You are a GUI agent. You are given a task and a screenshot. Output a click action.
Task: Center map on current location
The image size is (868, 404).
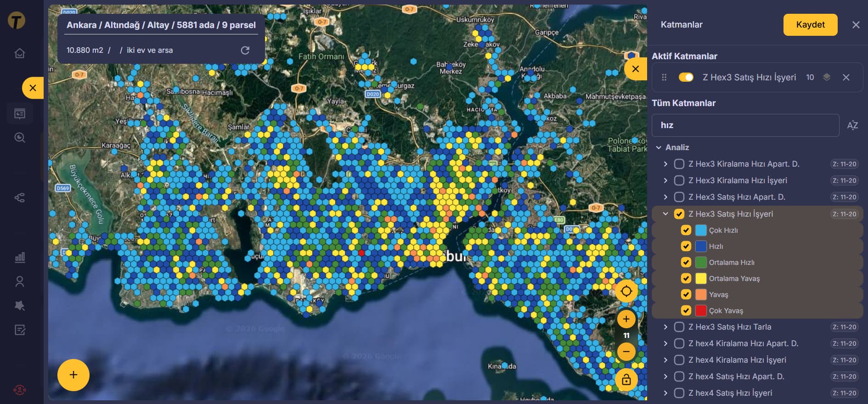(x=626, y=291)
